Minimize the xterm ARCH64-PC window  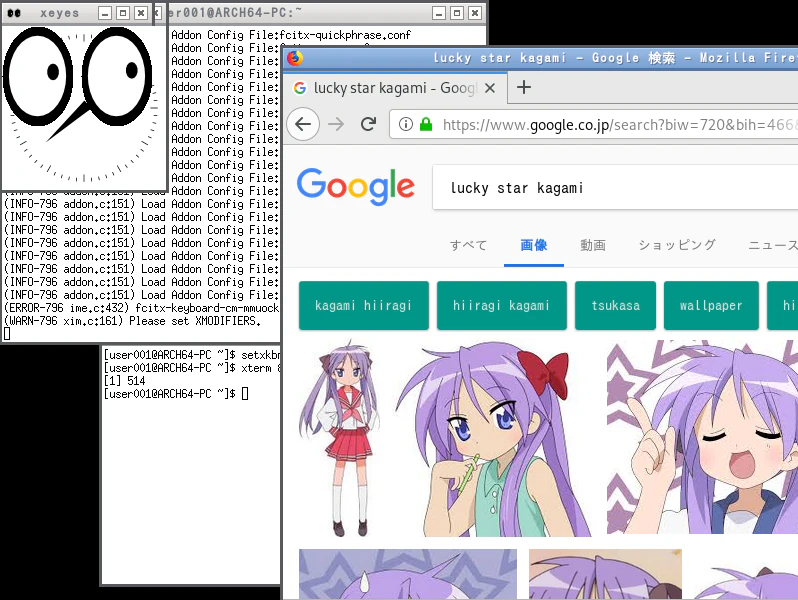pos(439,13)
